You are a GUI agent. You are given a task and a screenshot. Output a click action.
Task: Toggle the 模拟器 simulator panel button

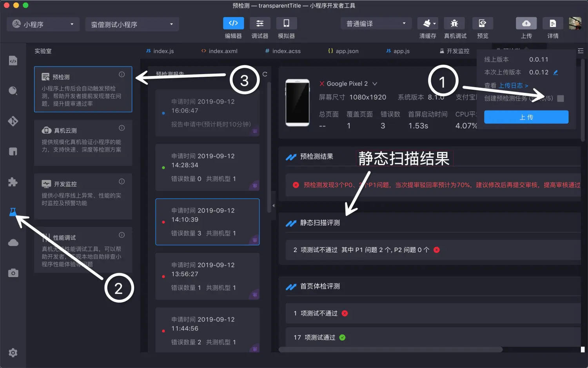click(x=286, y=23)
